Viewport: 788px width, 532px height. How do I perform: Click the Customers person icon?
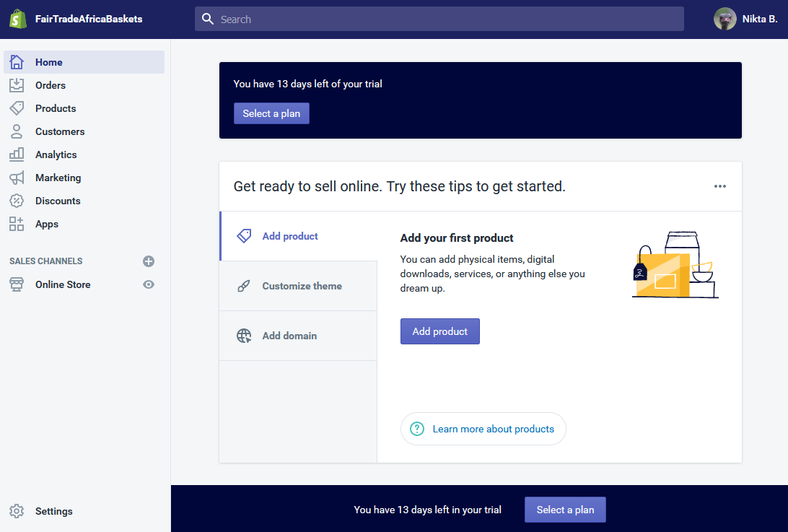tap(17, 131)
